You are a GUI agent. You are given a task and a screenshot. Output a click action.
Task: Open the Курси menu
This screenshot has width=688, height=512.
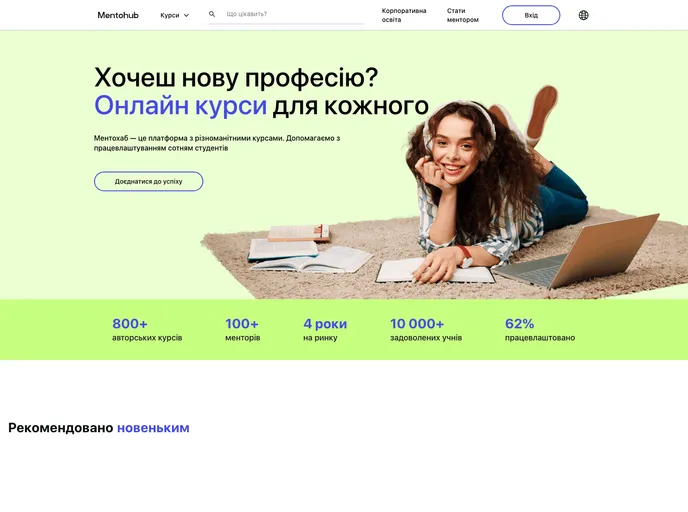(175, 15)
